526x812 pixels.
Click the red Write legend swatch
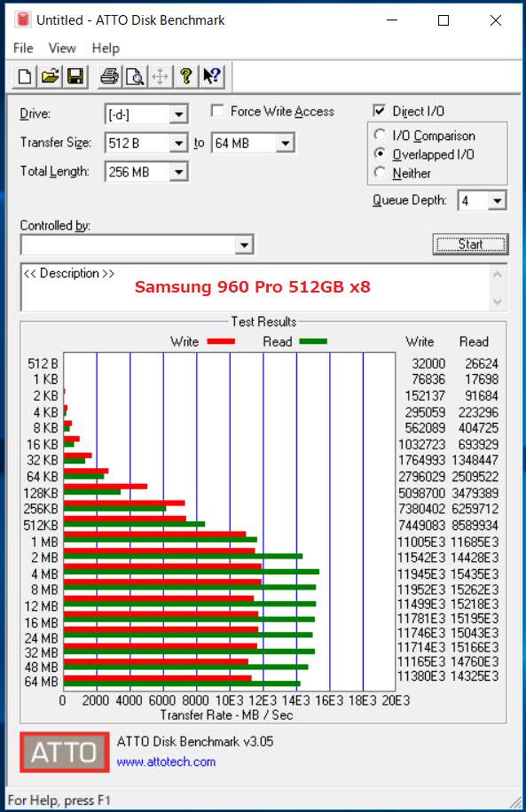coord(221,341)
